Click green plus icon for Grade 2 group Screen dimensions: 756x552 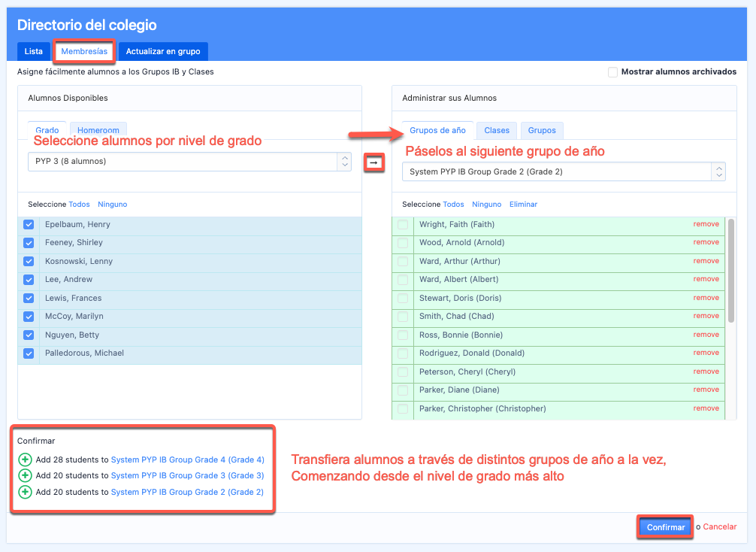25,492
